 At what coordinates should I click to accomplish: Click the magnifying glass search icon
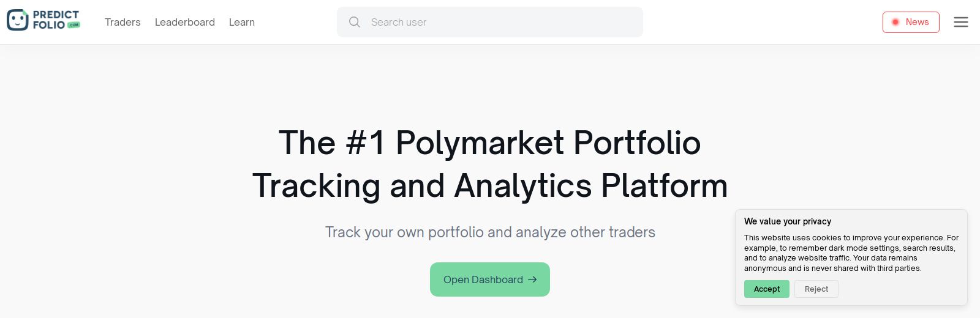[355, 22]
